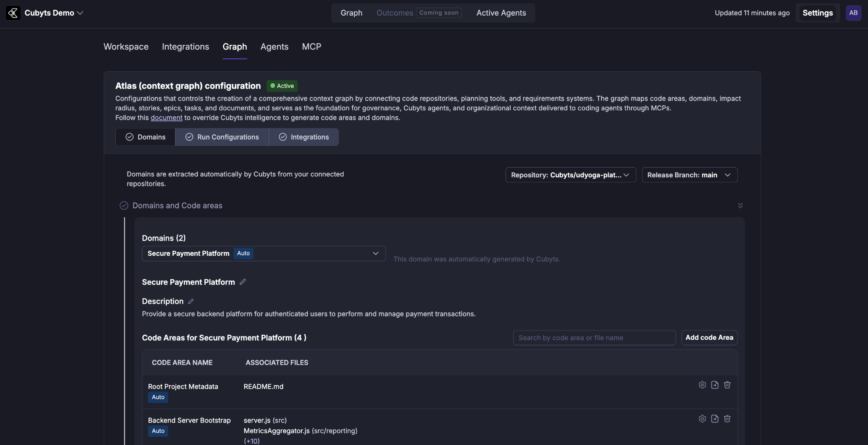
Task: Click the Domains and Code areas heading
Action: tap(177, 205)
